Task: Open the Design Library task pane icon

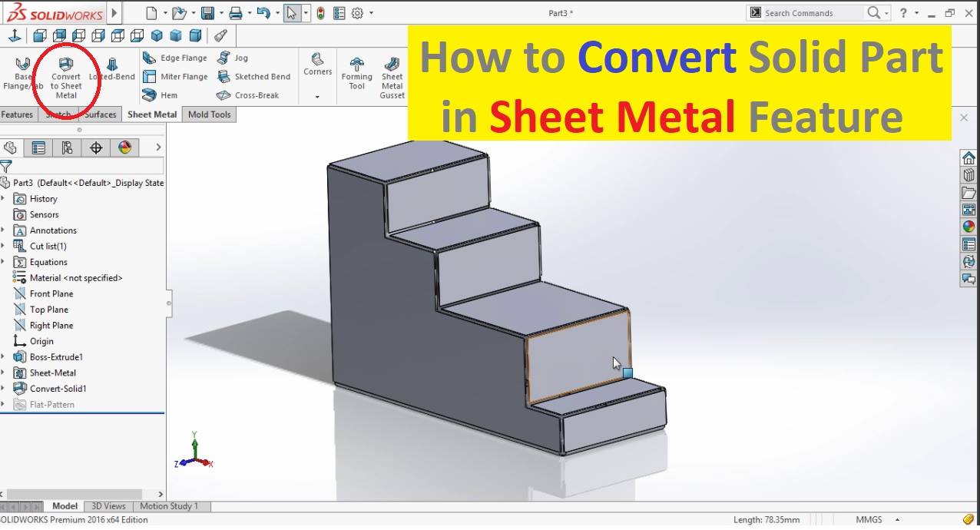Action: [968, 175]
